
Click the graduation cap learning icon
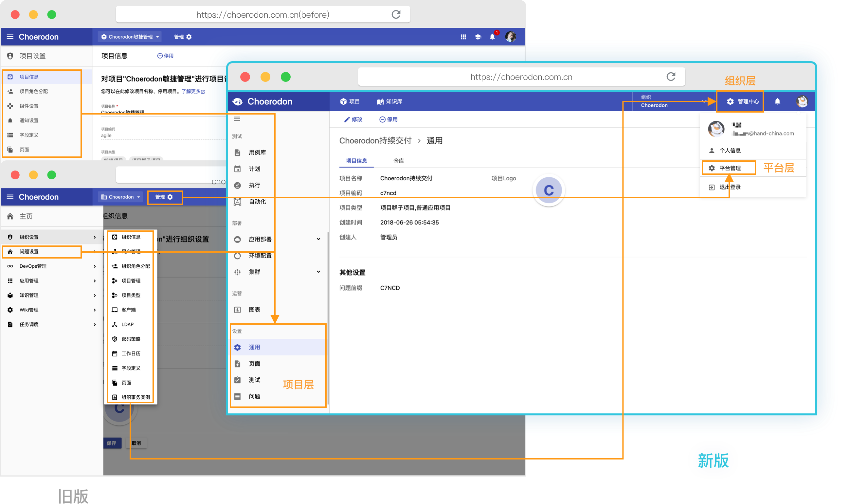pos(478,37)
